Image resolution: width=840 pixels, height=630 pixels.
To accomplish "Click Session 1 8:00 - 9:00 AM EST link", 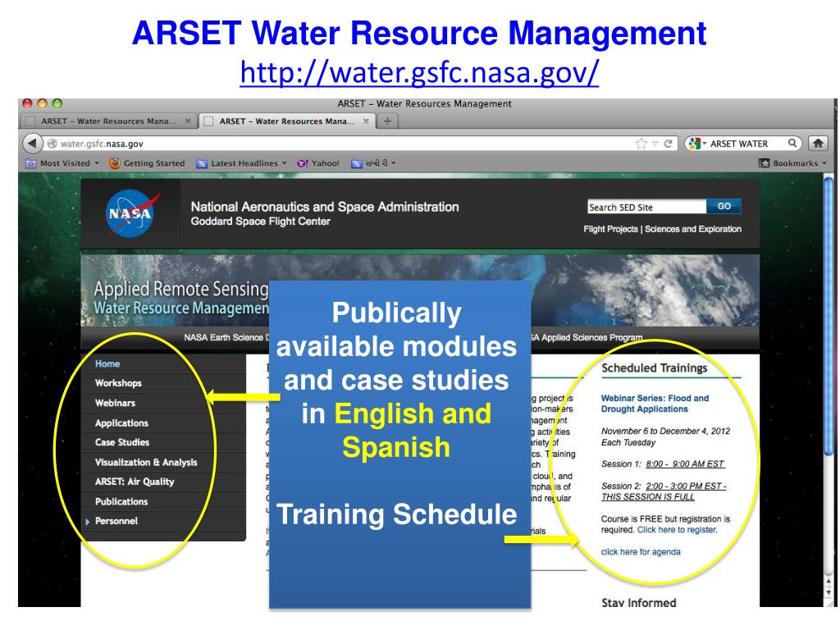I will coord(685,464).
